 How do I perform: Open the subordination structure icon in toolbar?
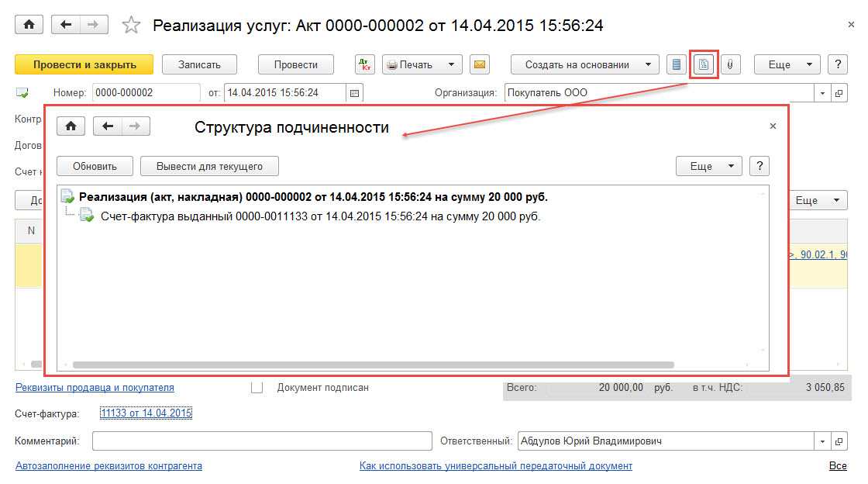point(704,64)
